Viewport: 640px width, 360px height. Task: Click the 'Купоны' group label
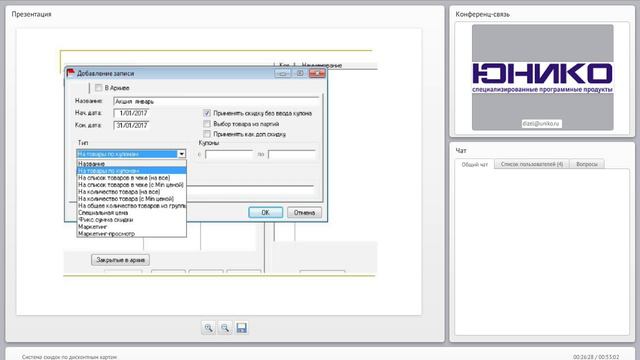[209, 143]
